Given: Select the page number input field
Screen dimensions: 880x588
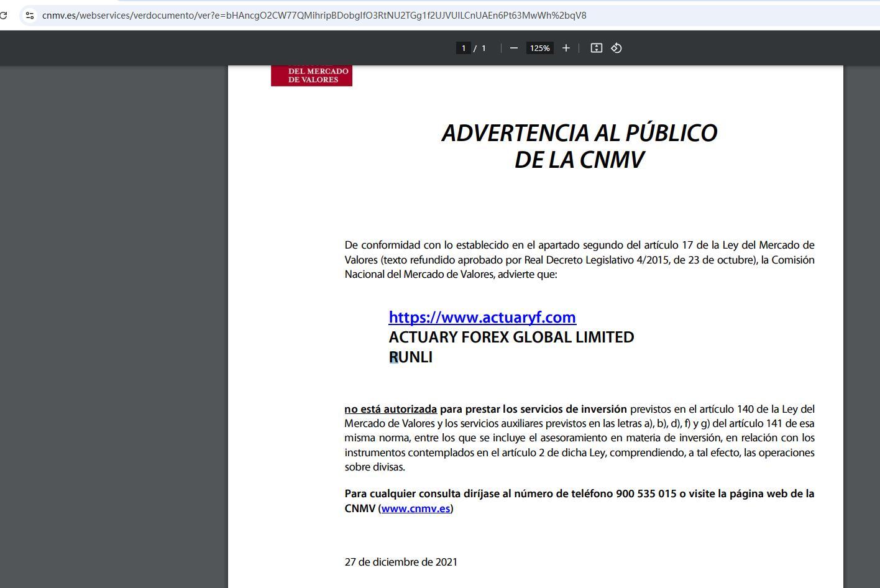Looking at the screenshot, I should coord(463,48).
